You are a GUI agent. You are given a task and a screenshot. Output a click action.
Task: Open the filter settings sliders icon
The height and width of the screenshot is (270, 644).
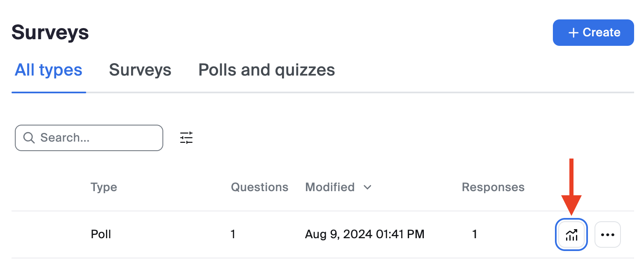[186, 138]
